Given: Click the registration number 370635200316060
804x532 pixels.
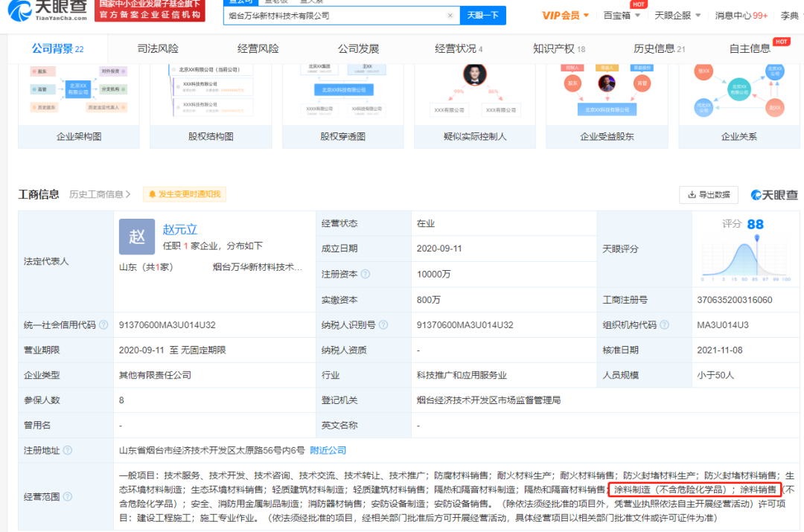Looking at the screenshot, I should pyautogui.click(x=734, y=300).
